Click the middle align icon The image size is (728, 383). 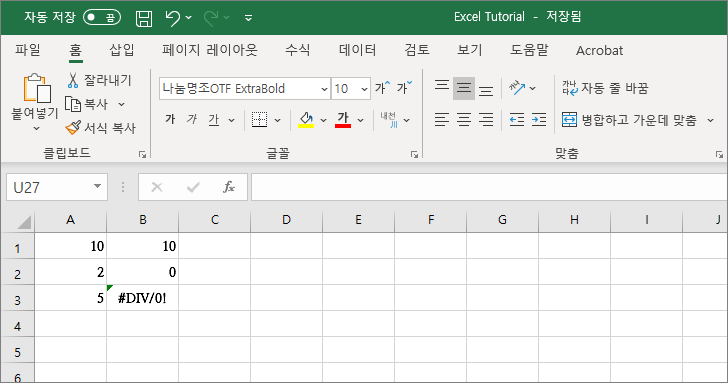click(464, 88)
